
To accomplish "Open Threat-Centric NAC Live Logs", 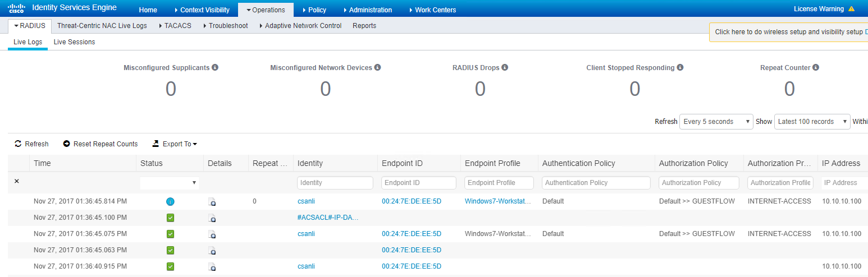I will [102, 26].
